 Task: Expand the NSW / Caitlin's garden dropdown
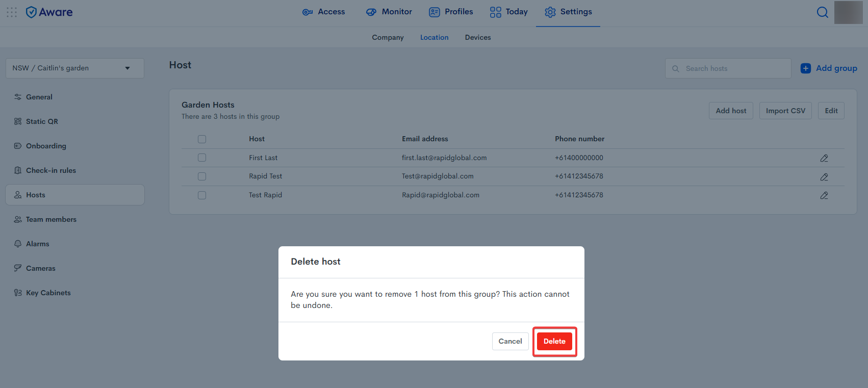[x=75, y=68]
